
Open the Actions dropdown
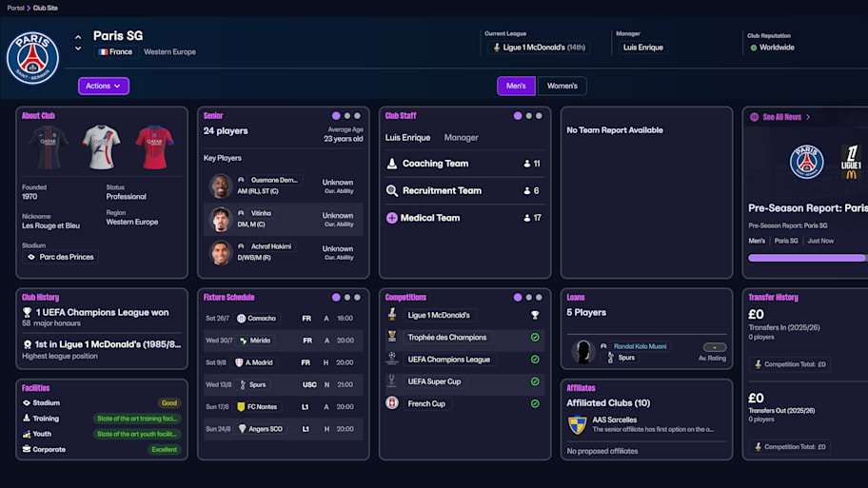point(104,86)
